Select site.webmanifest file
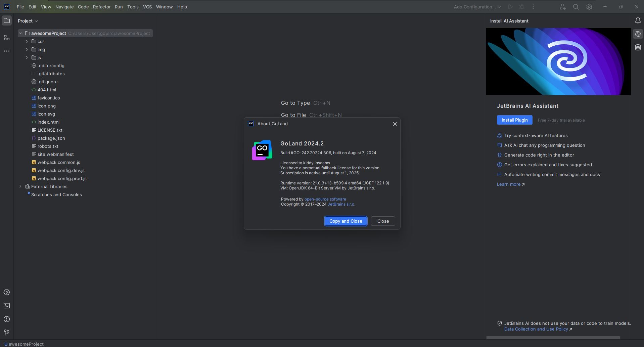Screen dimensions: 644x347 tap(55, 154)
